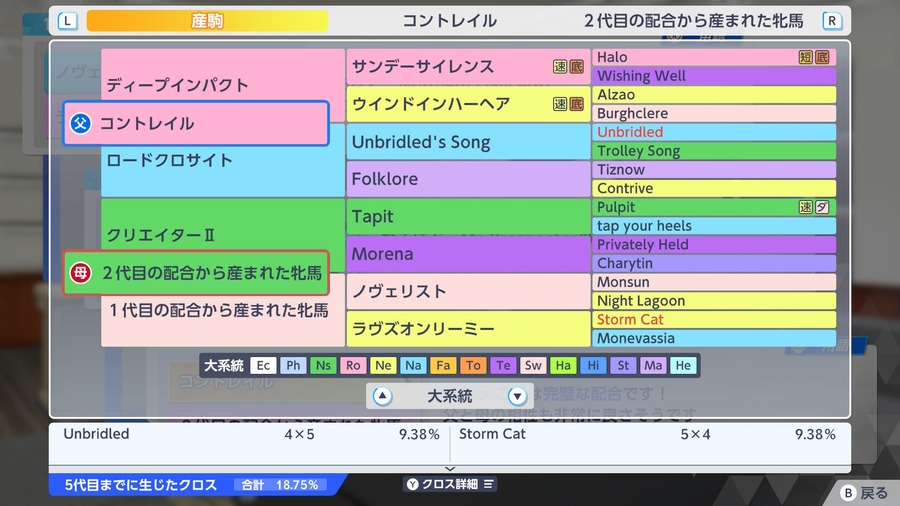This screenshot has height=506, width=900.
Task: Select the He lineage swatch
Action: pos(683,365)
